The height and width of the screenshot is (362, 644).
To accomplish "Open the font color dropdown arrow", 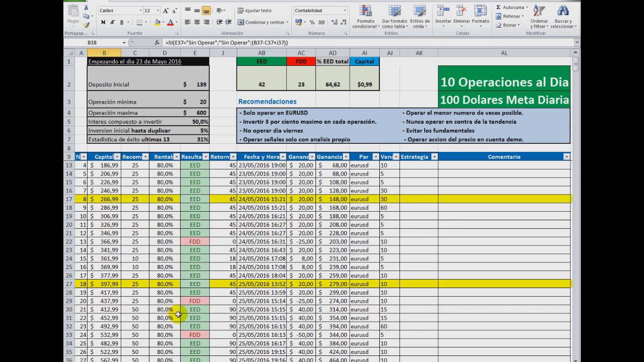I will [x=176, y=22].
